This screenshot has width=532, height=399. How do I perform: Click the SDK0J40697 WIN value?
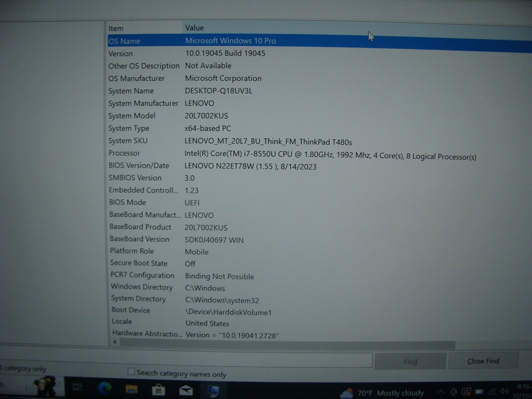pyautogui.click(x=214, y=240)
